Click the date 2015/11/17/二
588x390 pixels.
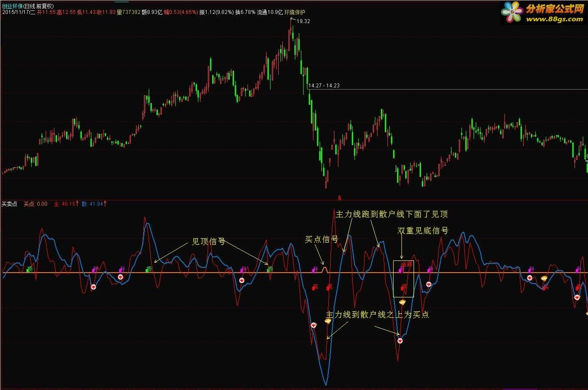19,12
